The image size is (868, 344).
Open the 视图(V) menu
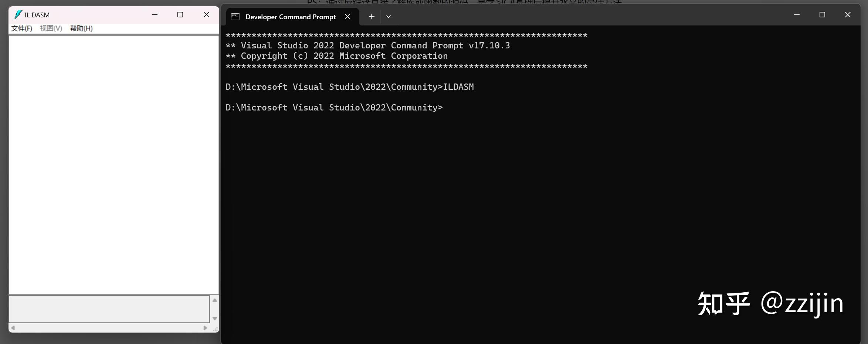click(x=51, y=28)
